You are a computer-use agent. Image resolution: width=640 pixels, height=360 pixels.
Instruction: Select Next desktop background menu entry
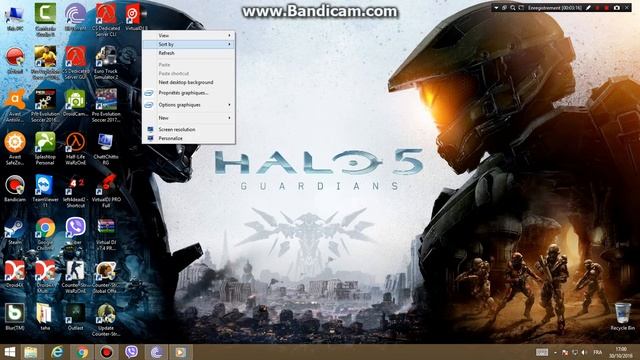[x=189, y=82]
